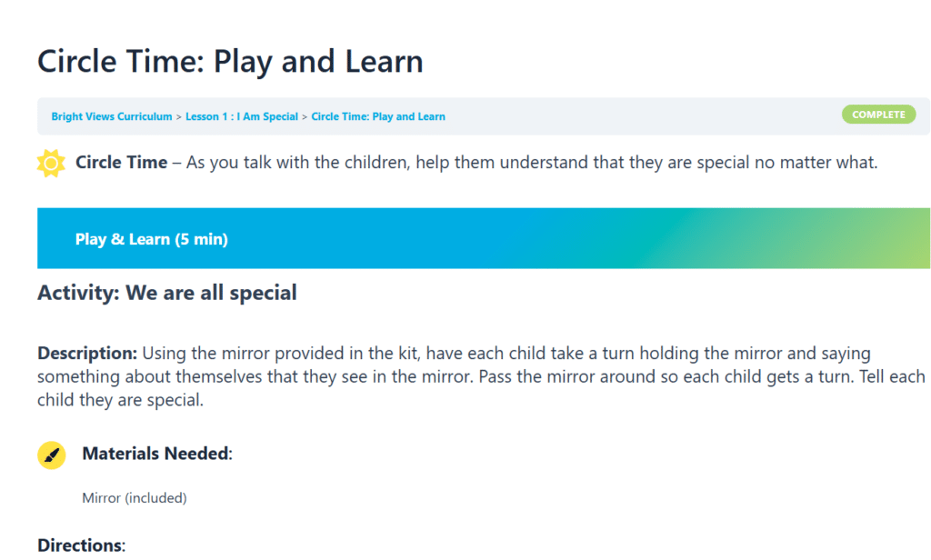Click the Directions heading

81,545
